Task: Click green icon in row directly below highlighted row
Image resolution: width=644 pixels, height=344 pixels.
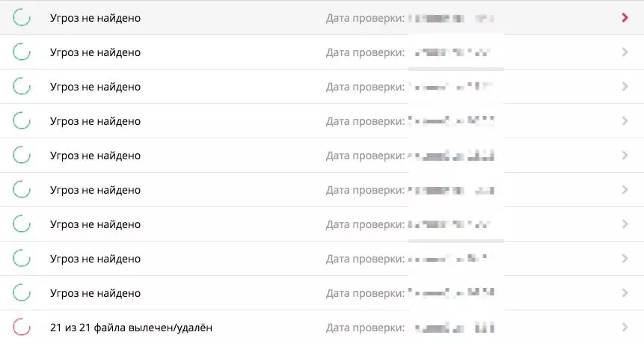Action: (22, 52)
